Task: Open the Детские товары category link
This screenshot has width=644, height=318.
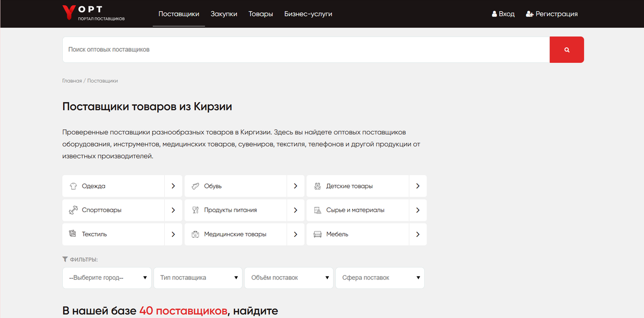Action: (349, 186)
